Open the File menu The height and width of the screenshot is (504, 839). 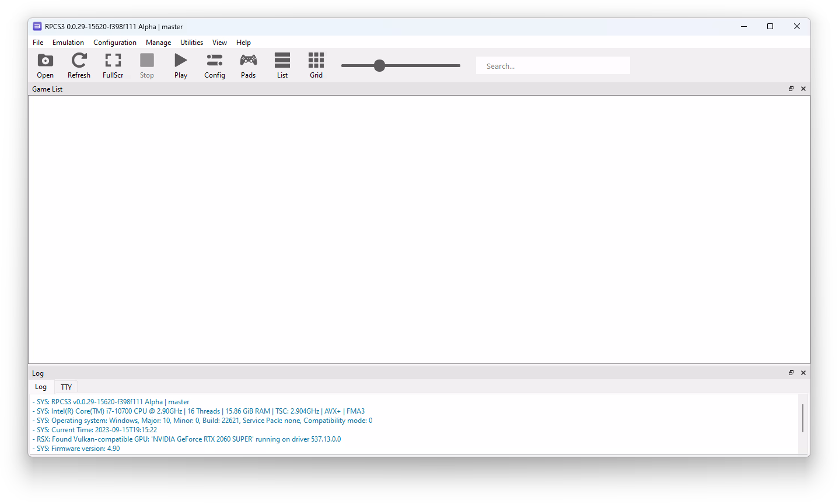coord(38,43)
